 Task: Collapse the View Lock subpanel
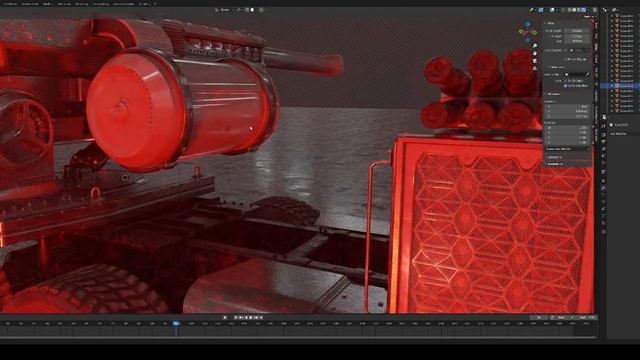556,67
